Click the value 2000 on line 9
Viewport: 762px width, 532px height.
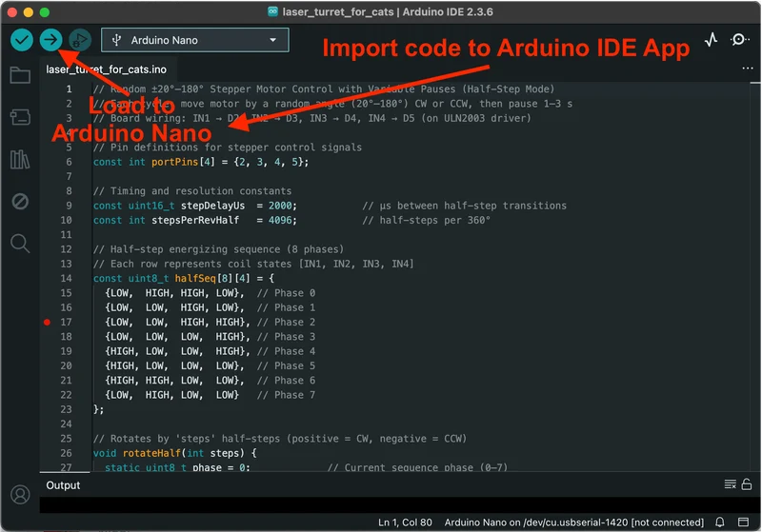point(280,206)
